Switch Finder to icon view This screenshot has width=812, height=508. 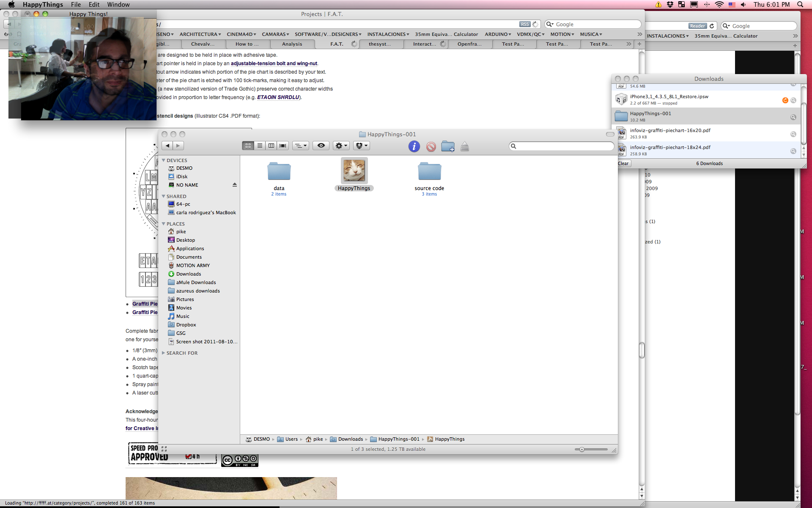[x=248, y=146]
